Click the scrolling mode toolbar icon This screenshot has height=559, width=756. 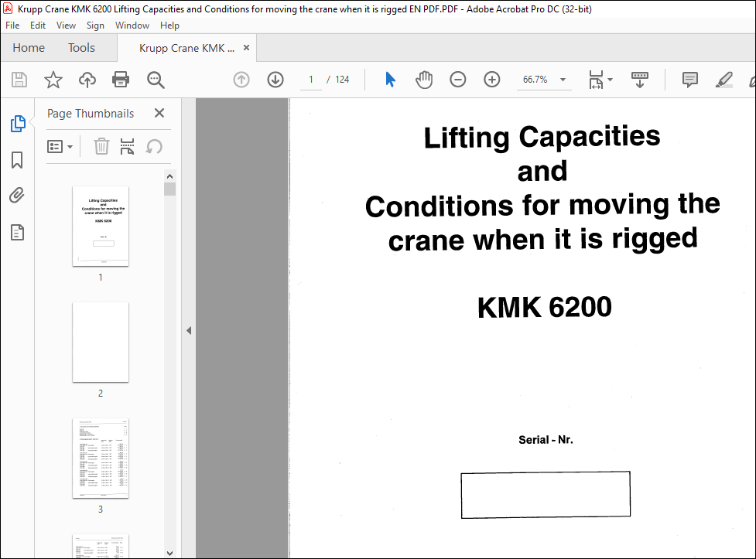tap(640, 80)
